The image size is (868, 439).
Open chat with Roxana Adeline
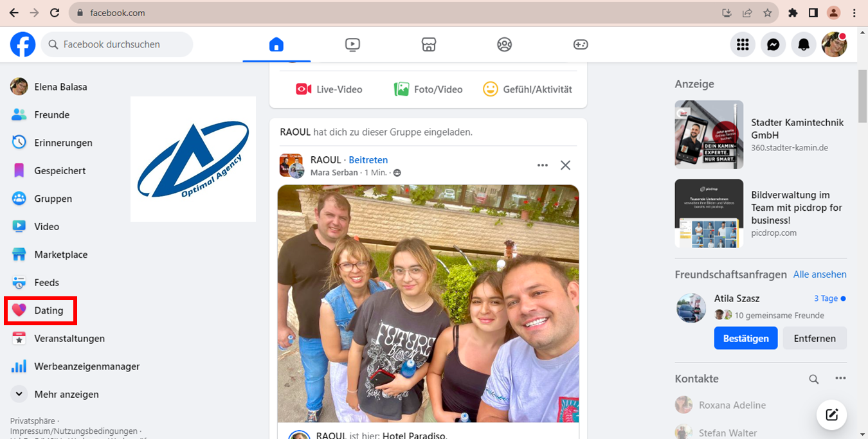720,405
